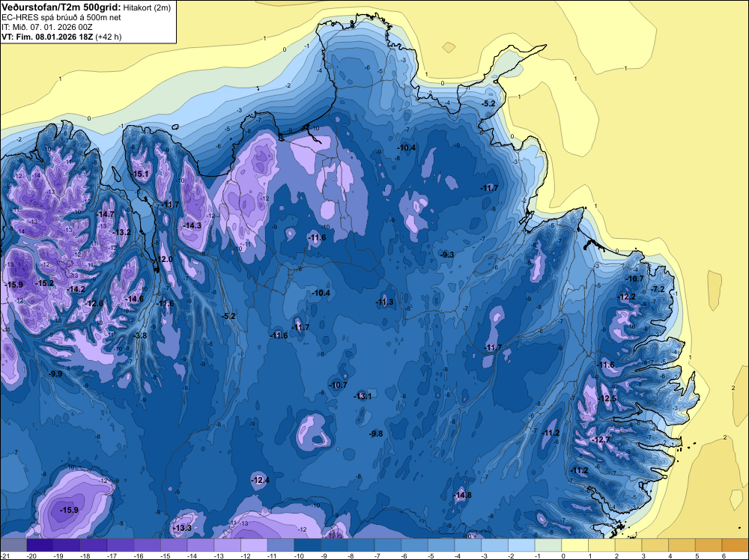Image resolution: width=749 pixels, height=560 pixels.
Task: Click the map title "Veðurstofan/T2m 500grid"
Action: pos(61,7)
